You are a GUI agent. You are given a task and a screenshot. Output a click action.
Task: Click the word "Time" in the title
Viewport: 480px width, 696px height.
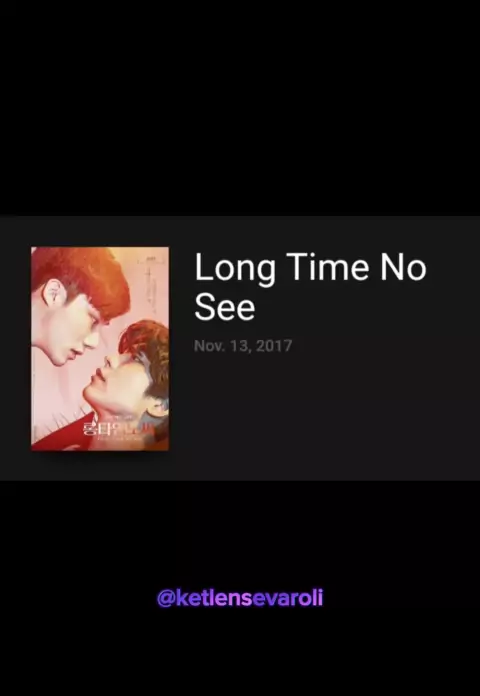click(x=327, y=268)
